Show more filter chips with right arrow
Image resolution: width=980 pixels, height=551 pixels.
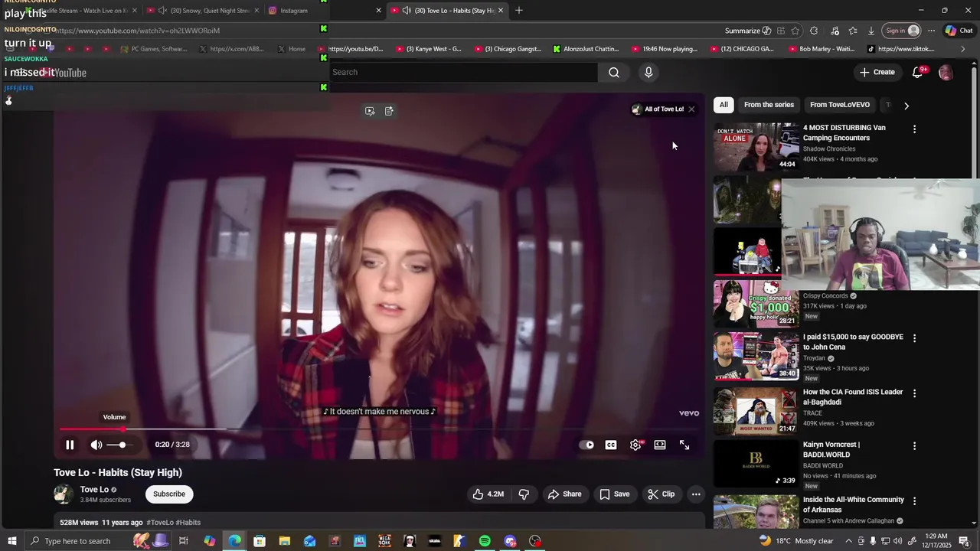click(x=906, y=106)
